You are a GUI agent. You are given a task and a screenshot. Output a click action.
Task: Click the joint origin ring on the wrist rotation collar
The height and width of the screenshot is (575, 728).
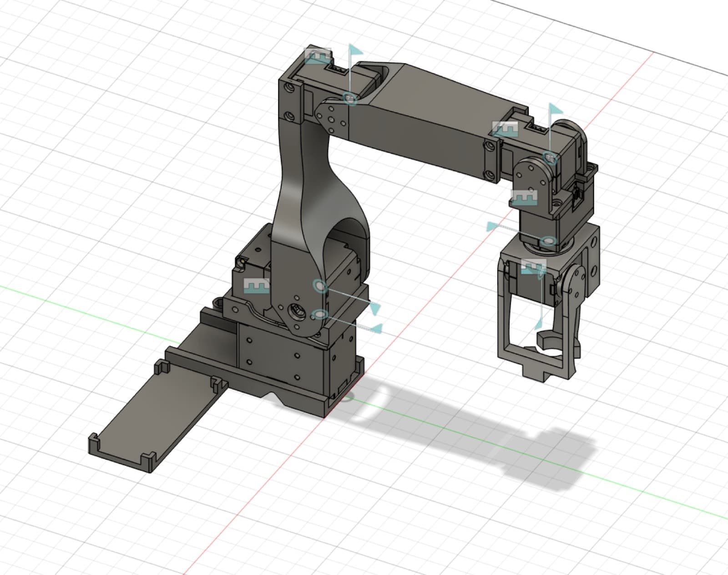pos(549,240)
